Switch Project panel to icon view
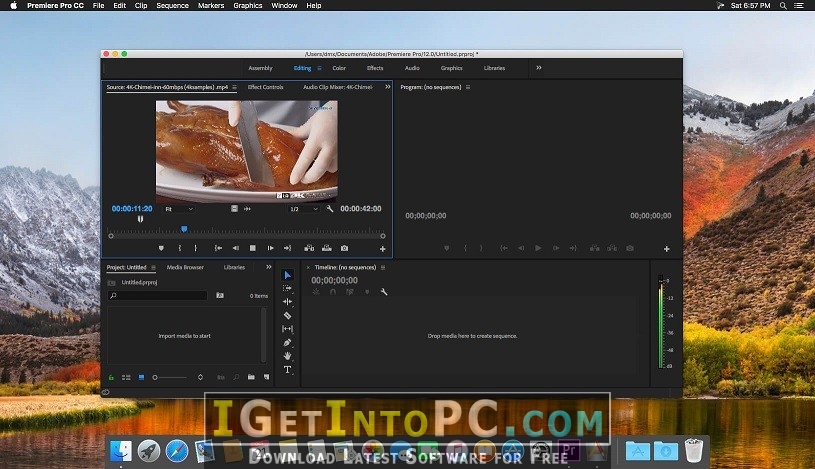815x469 pixels. tap(141, 377)
